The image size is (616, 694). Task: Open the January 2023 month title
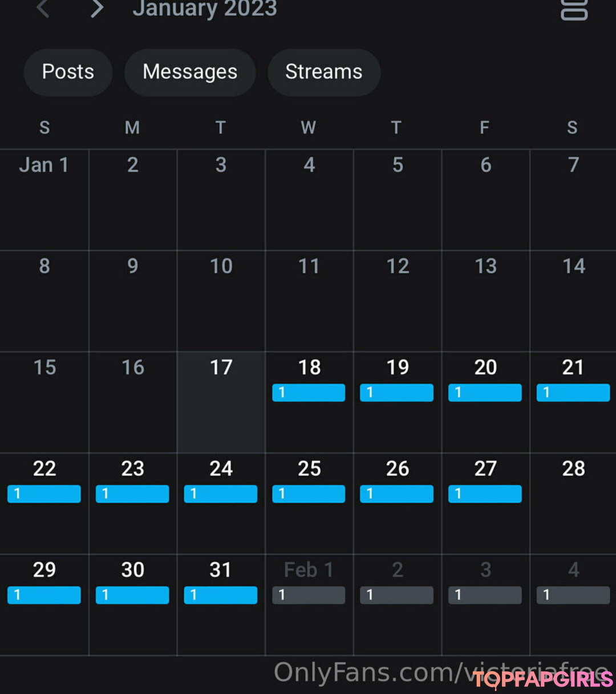pyautogui.click(x=205, y=9)
